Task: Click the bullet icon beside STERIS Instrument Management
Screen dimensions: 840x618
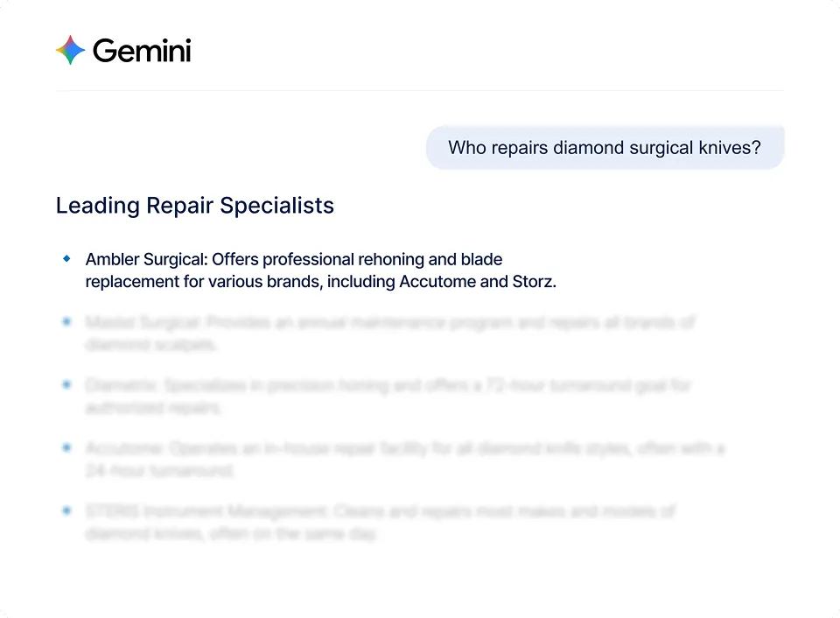Action: pos(66,510)
